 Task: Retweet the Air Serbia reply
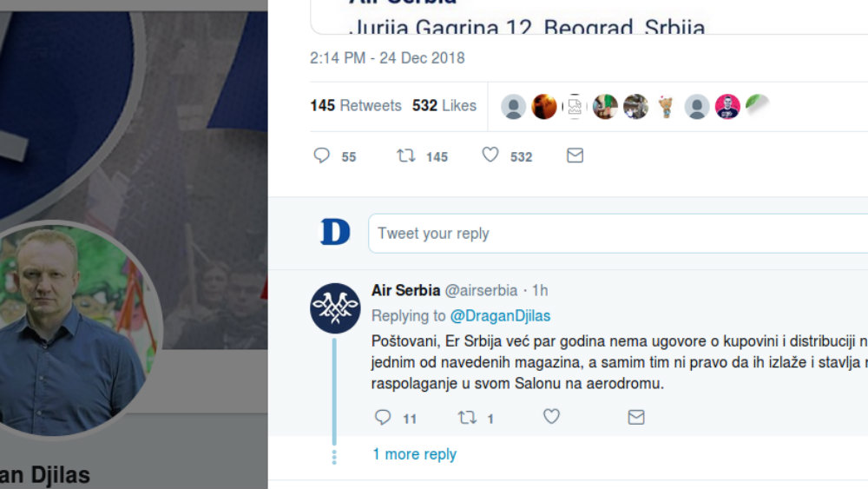pyautogui.click(x=467, y=418)
